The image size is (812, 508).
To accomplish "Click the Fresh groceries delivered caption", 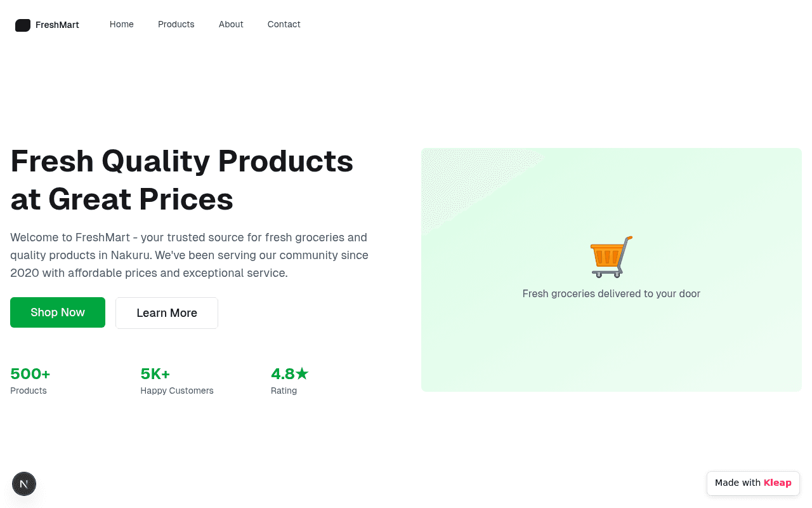I will coord(612,293).
